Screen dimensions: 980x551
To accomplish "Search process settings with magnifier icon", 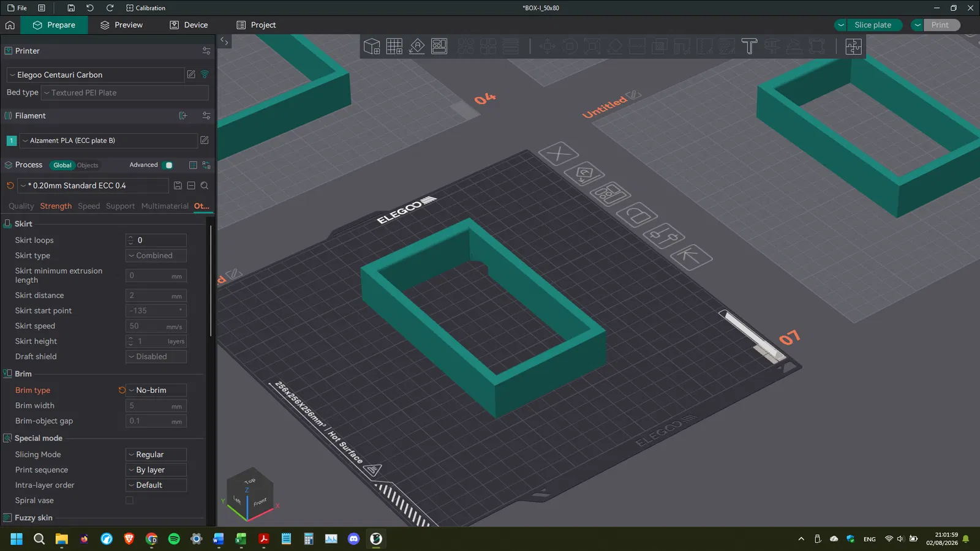I will (205, 186).
